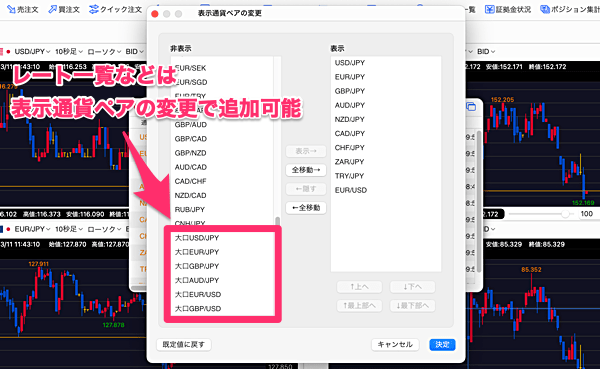Click the ↑最上部へ move to top button
600x369 pixels.
point(359,305)
